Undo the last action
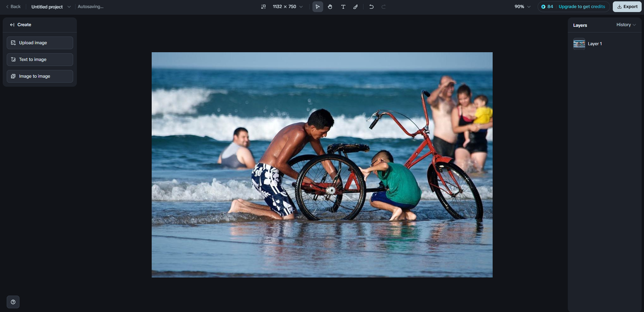This screenshot has width=644, height=312. pyautogui.click(x=371, y=7)
